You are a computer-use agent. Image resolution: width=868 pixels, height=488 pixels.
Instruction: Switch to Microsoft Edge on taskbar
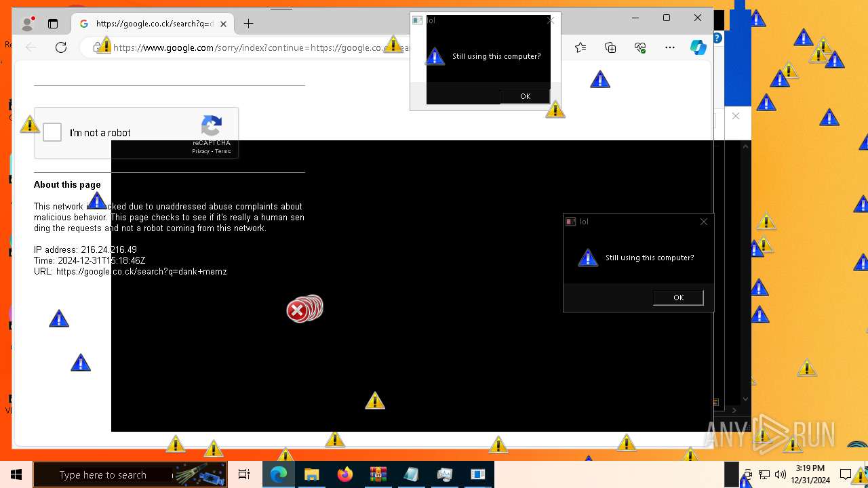click(x=279, y=474)
